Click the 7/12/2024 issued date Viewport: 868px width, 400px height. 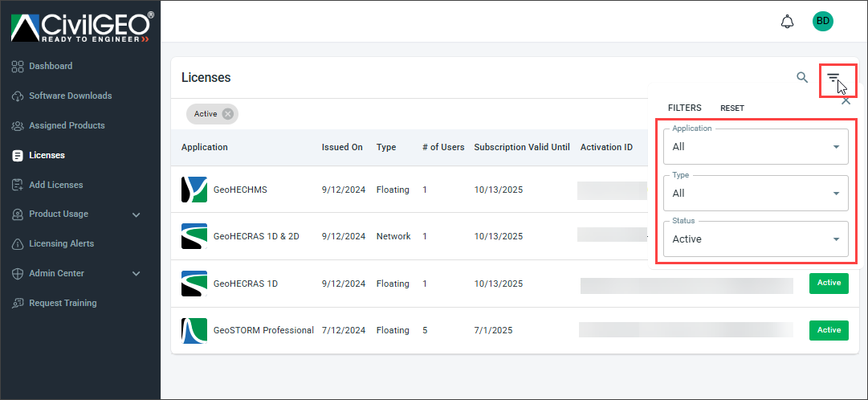point(344,330)
